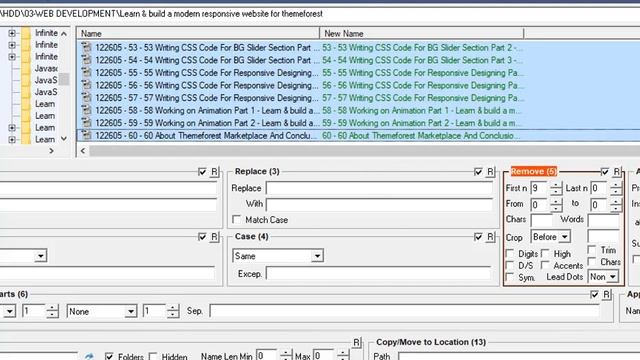Open the Lead Dots Non dropdown
Viewport: 640px width, 360px height.
tap(613, 277)
